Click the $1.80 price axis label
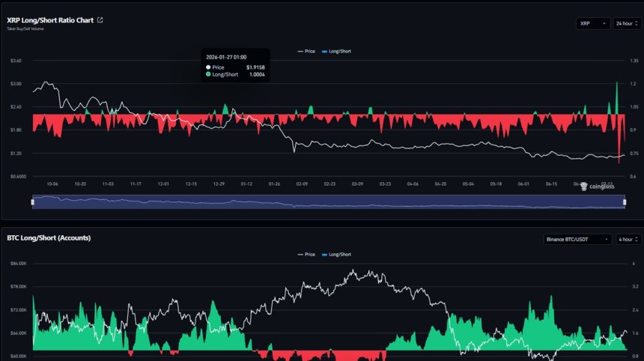The image size is (644, 361). (x=16, y=130)
